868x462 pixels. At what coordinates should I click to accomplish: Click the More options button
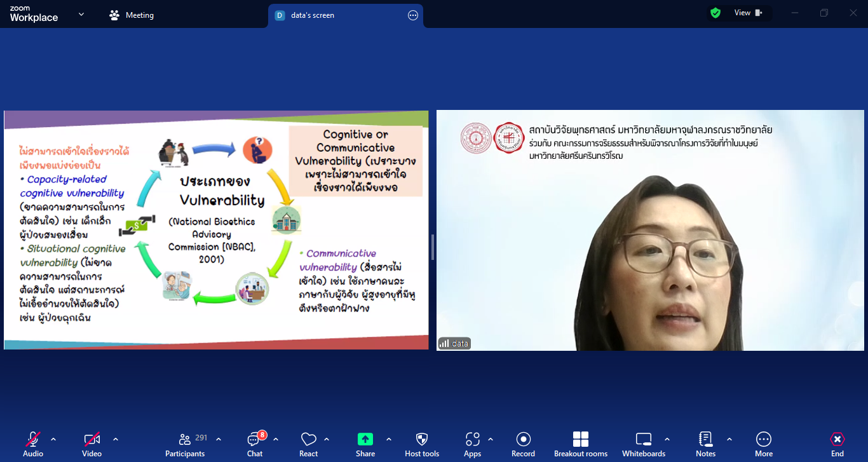pyautogui.click(x=764, y=440)
